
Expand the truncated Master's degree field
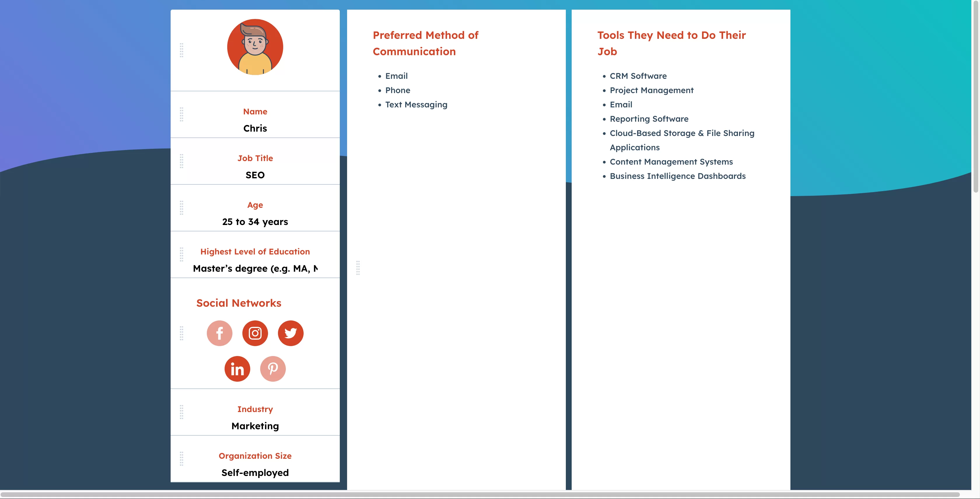point(254,268)
